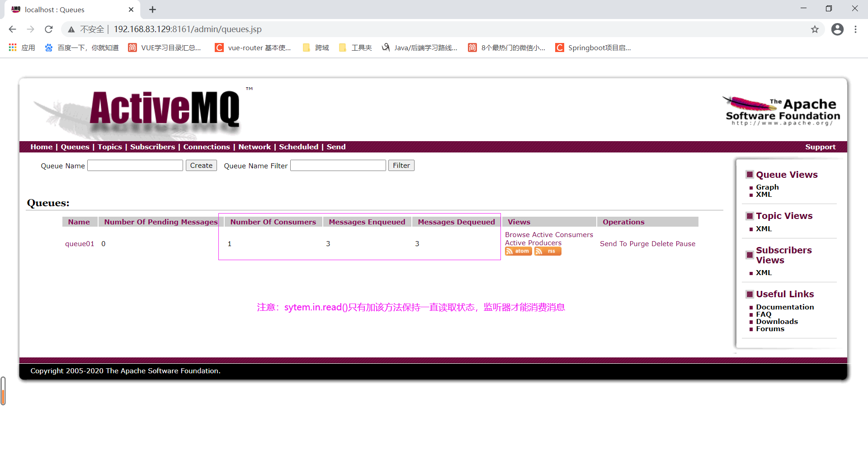Pause the queue01 queue
Image resolution: width=868 pixels, height=466 pixels.
pyautogui.click(x=685, y=244)
